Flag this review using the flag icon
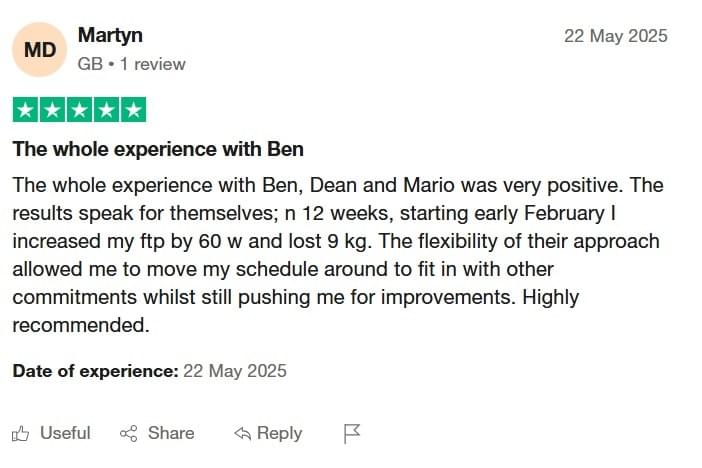The image size is (702, 468). pos(351,434)
